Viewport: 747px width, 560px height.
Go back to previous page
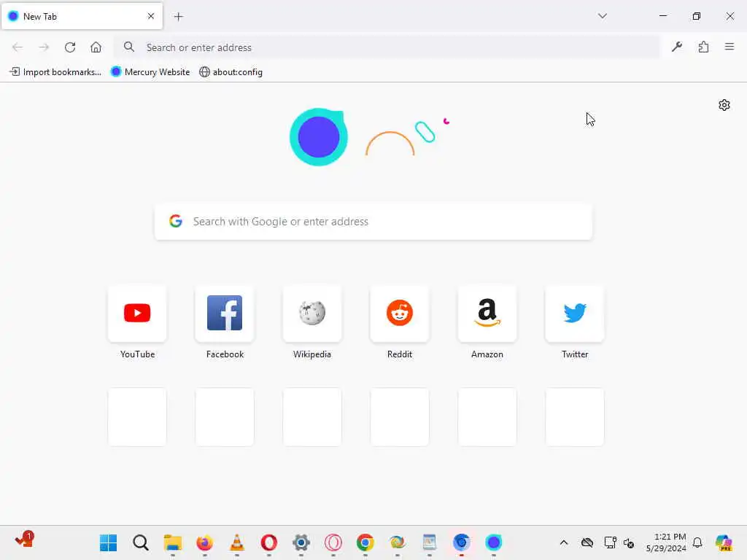(x=18, y=47)
